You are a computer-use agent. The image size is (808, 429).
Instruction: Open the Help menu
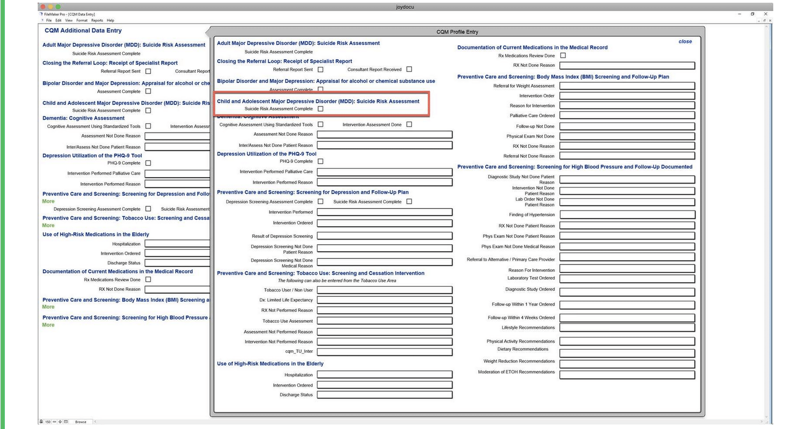coord(110,20)
